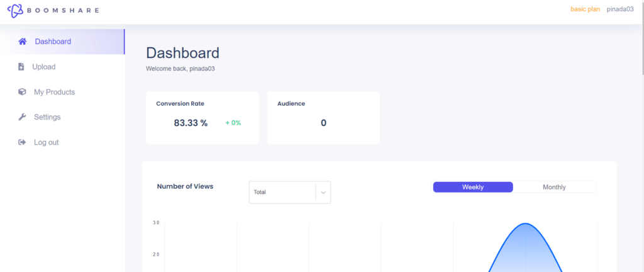Open the Upload menu item
This screenshot has width=644, height=272.
click(x=44, y=67)
